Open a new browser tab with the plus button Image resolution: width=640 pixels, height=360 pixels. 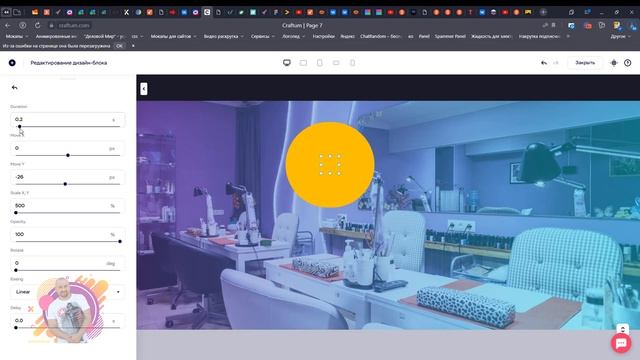tap(543, 12)
